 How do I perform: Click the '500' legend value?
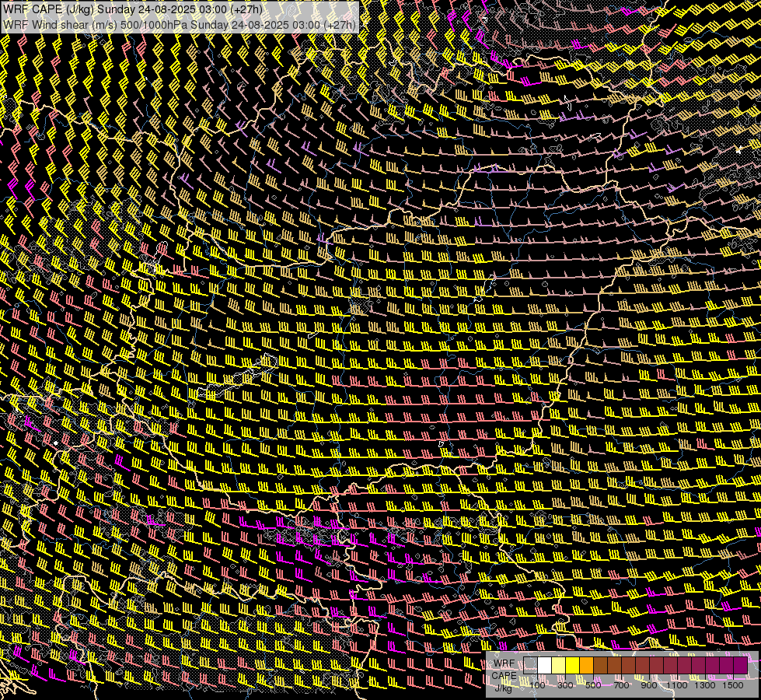pyautogui.click(x=593, y=685)
